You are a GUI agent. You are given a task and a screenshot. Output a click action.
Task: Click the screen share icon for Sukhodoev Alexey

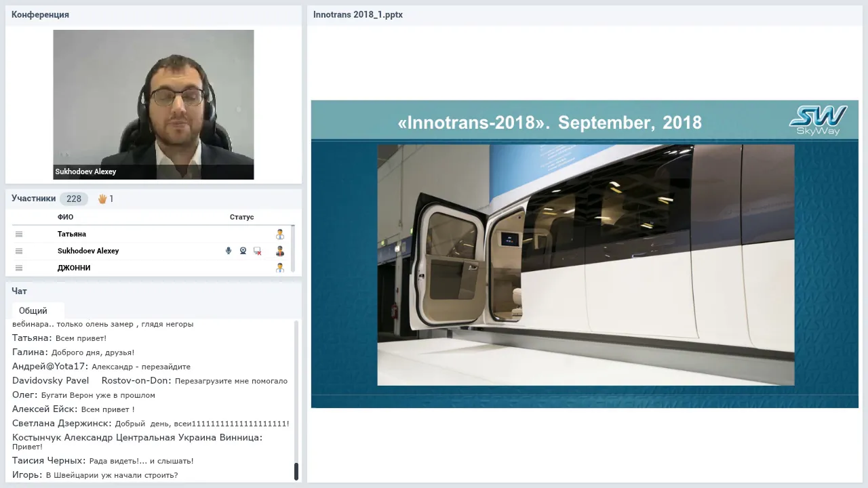[x=258, y=251]
